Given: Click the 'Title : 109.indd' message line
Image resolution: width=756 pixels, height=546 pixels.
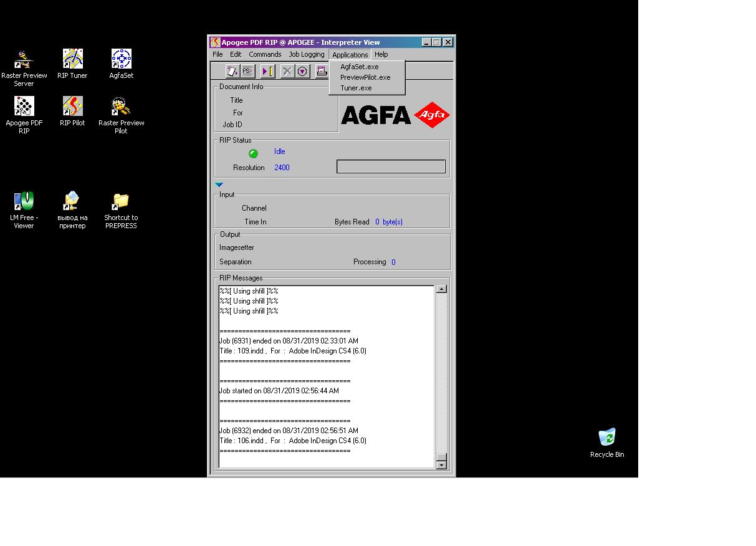Looking at the screenshot, I should pos(293,351).
